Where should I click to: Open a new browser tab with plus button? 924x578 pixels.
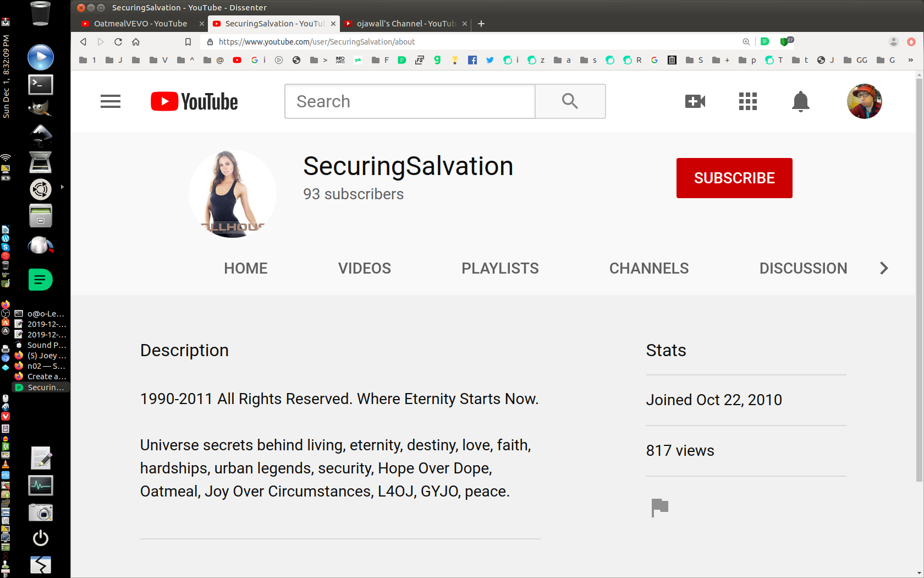[481, 24]
